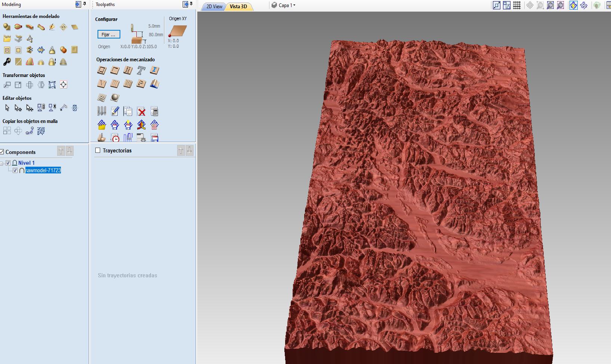Toggle the Nivel 1 level checkbox
This screenshot has width=611, height=364.
coord(8,163)
